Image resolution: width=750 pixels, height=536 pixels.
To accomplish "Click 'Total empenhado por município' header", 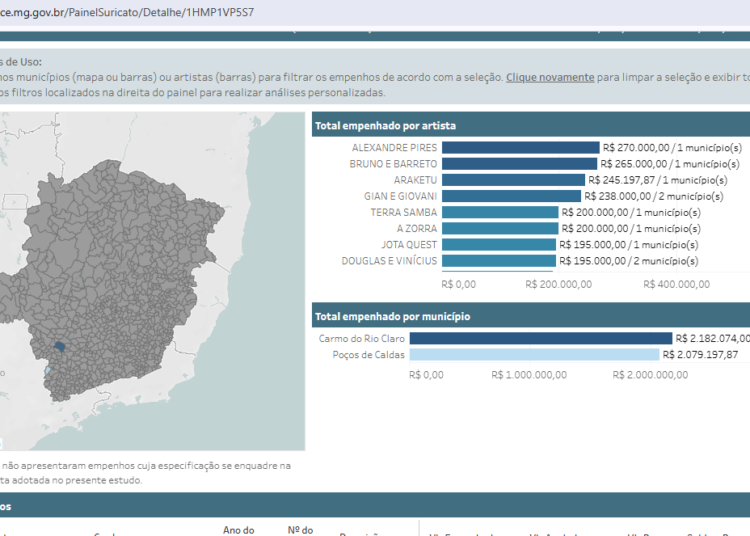I will [x=392, y=317].
